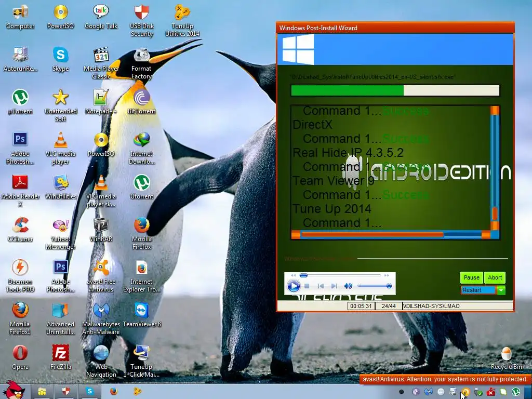Open the USB Disk Security shortcut
532x399 pixels.
pos(141,20)
